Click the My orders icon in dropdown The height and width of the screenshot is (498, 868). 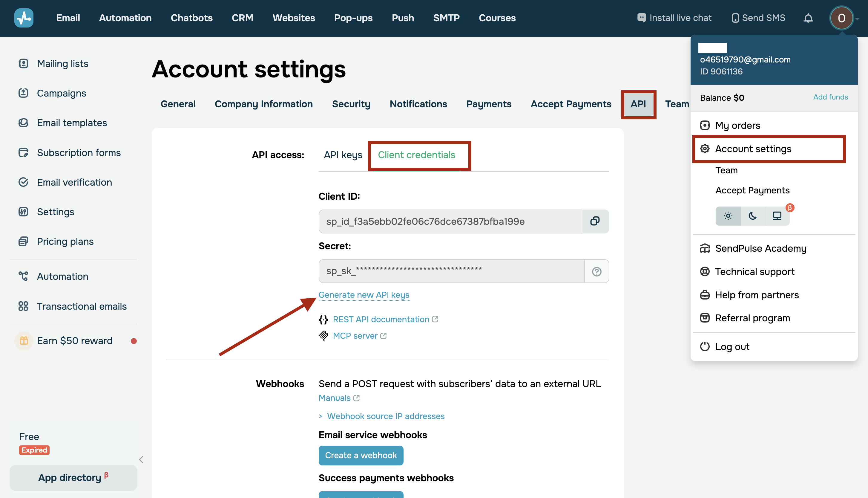pyautogui.click(x=704, y=126)
